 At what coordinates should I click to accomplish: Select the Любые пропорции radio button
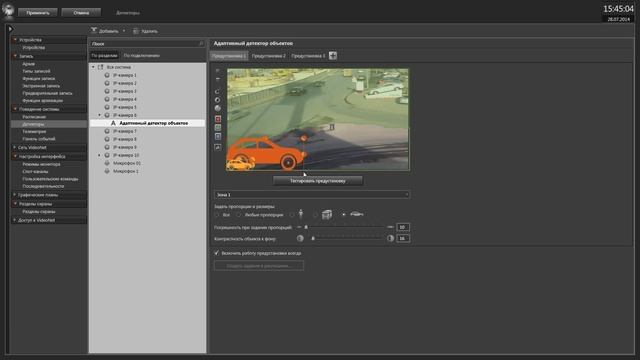tap(238, 215)
